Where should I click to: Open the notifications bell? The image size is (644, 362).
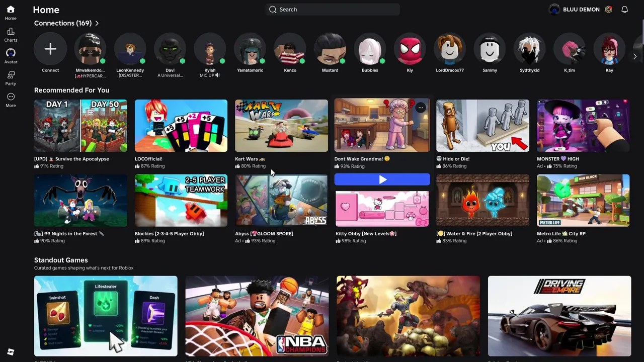click(x=624, y=10)
